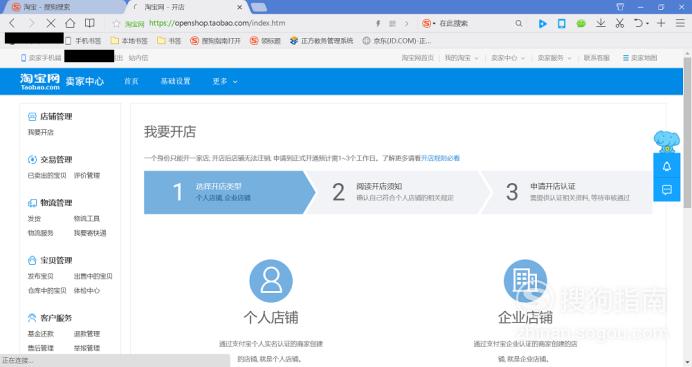Close the 淘宝网 - 开店 tab
This screenshot has height=367, width=692.
tap(240, 7)
